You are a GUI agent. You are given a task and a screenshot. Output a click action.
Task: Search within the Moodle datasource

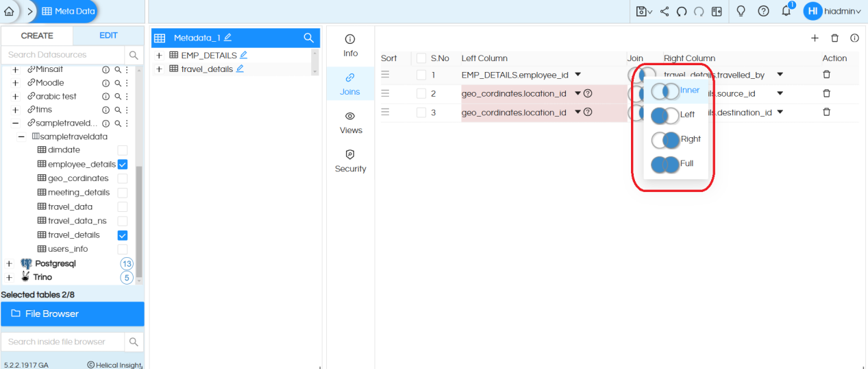coord(118,83)
